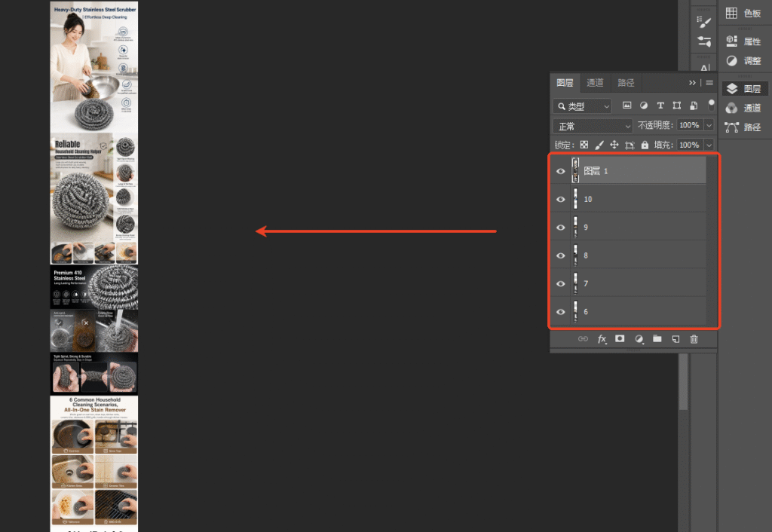Open the 属性 properties panel
This screenshot has height=532, width=772.
(743, 41)
